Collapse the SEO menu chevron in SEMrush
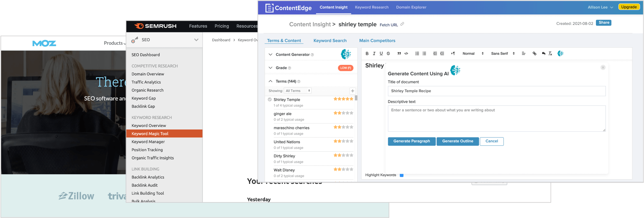The width and height of the screenshot is (644, 218). (x=196, y=40)
